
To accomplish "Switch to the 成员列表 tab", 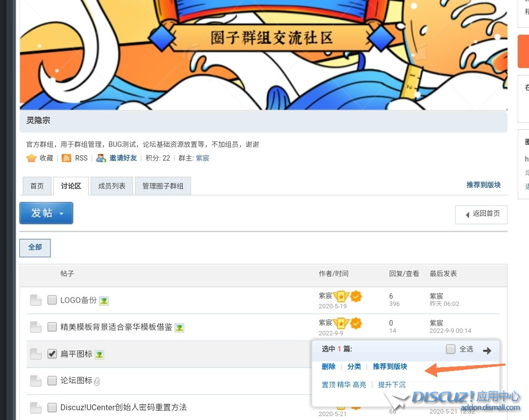I will (112, 186).
